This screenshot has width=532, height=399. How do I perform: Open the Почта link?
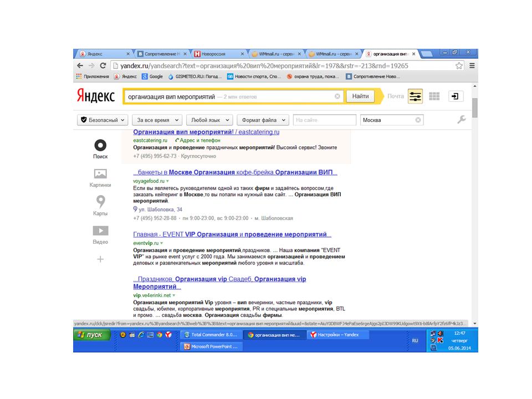tap(396, 96)
